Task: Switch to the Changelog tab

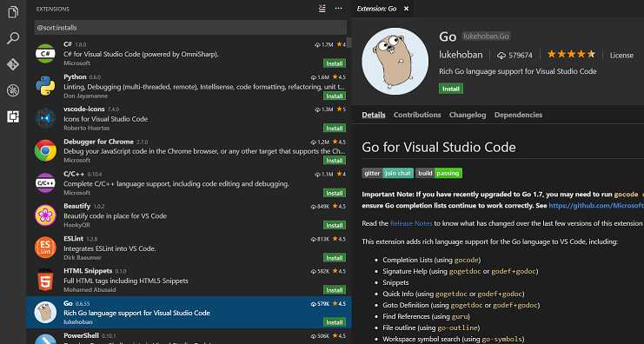Action: 468,115
